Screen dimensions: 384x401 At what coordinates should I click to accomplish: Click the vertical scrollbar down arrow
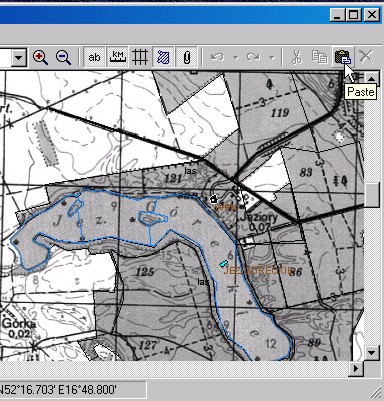tap(371, 353)
